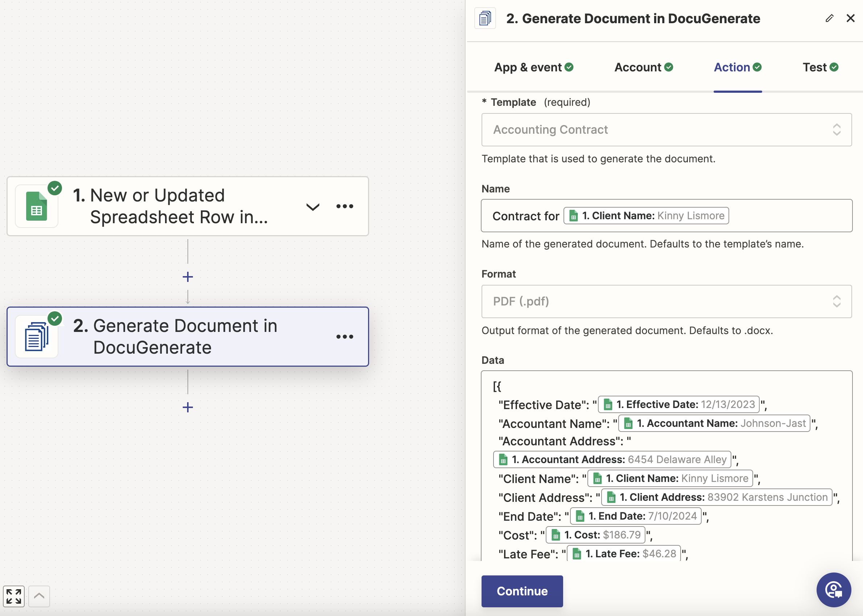Switch to the Test tab
The image size is (863, 616).
(821, 67)
